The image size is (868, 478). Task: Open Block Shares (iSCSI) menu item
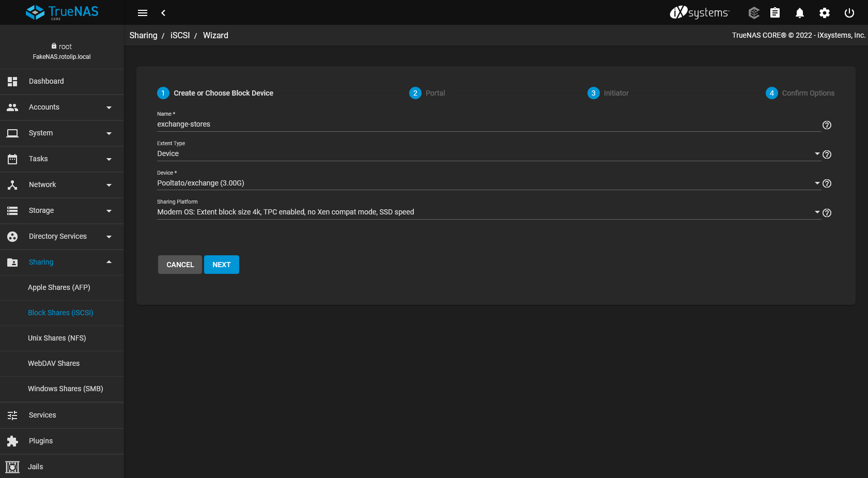(60, 313)
